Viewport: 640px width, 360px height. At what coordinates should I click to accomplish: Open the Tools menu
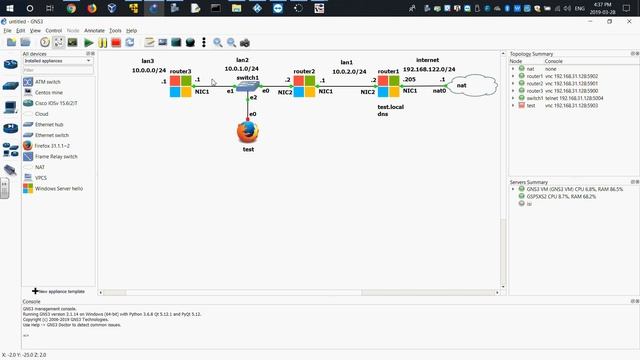point(115,31)
